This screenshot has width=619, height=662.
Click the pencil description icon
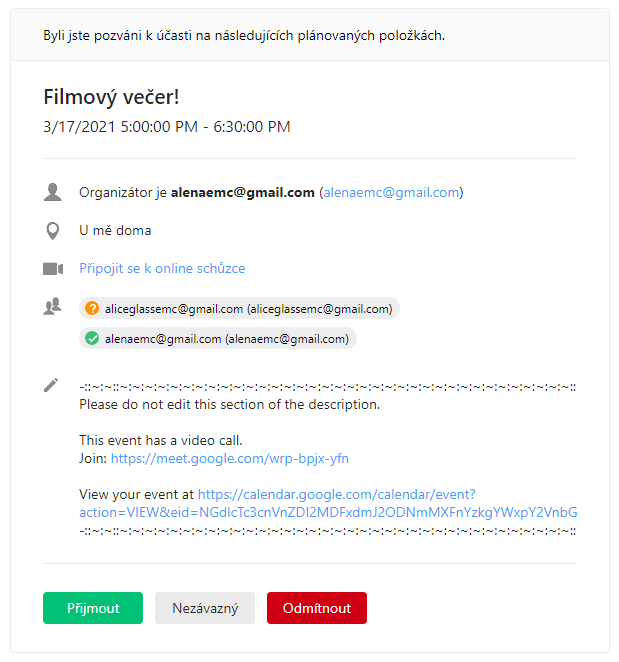51,385
